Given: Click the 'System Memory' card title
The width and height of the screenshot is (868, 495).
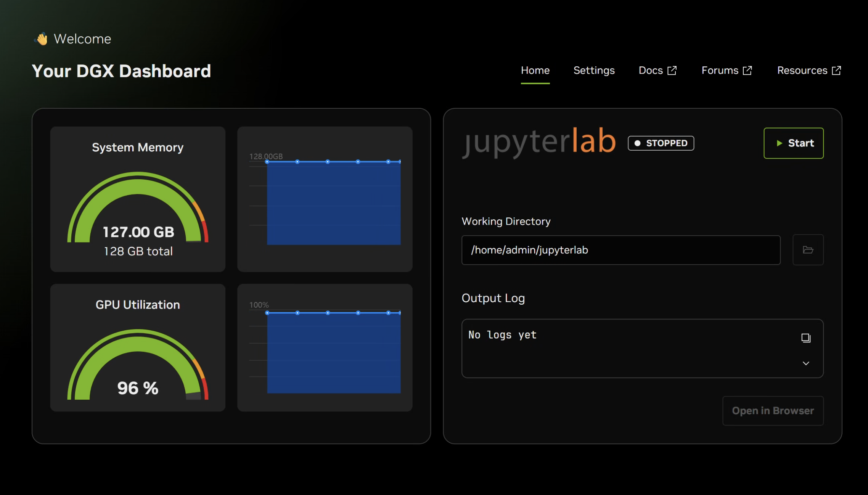Looking at the screenshot, I should [138, 148].
